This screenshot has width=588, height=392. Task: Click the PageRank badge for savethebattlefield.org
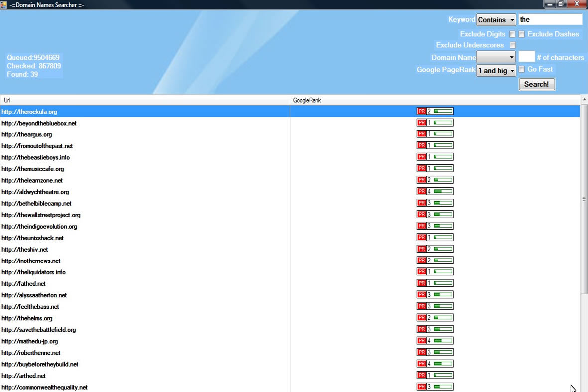point(435,329)
